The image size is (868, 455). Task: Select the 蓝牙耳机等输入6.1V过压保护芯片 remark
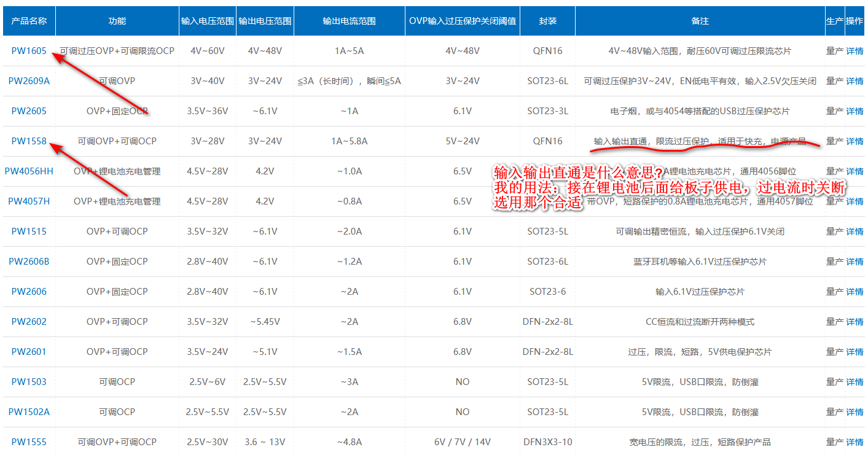tap(700, 262)
